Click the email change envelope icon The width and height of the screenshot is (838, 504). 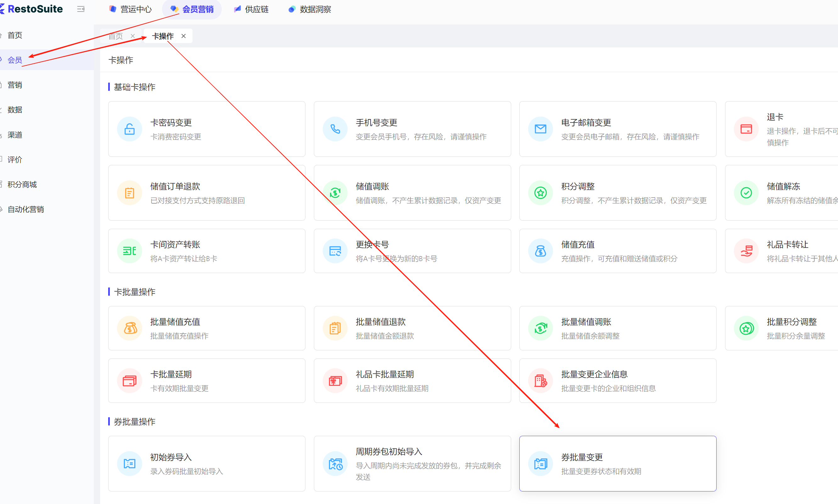540,129
